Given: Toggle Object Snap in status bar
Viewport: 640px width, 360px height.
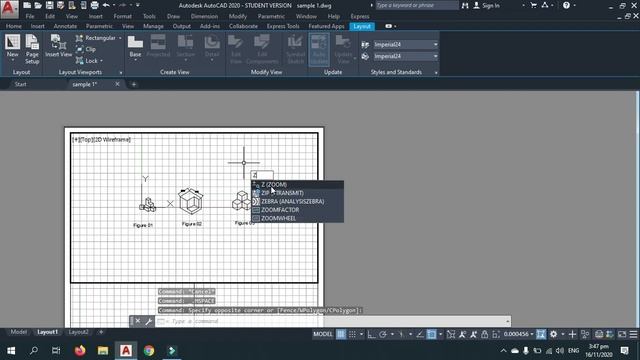Looking at the screenshot, I should tap(431, 334).
